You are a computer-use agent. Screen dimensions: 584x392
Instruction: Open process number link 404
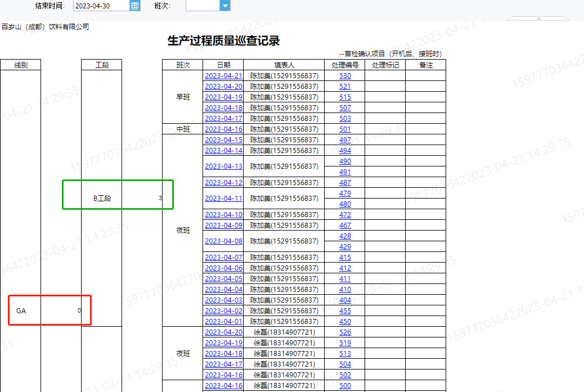click(x=345, y=300)
